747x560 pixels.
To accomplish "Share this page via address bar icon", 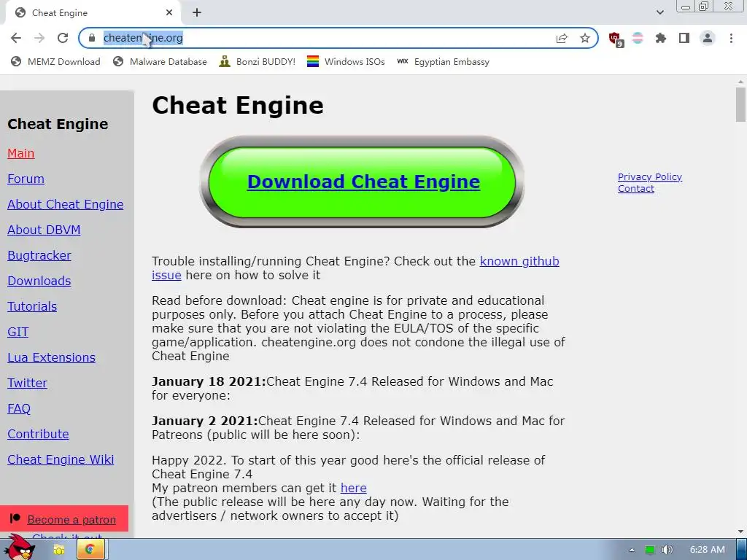I will [562, 38].
